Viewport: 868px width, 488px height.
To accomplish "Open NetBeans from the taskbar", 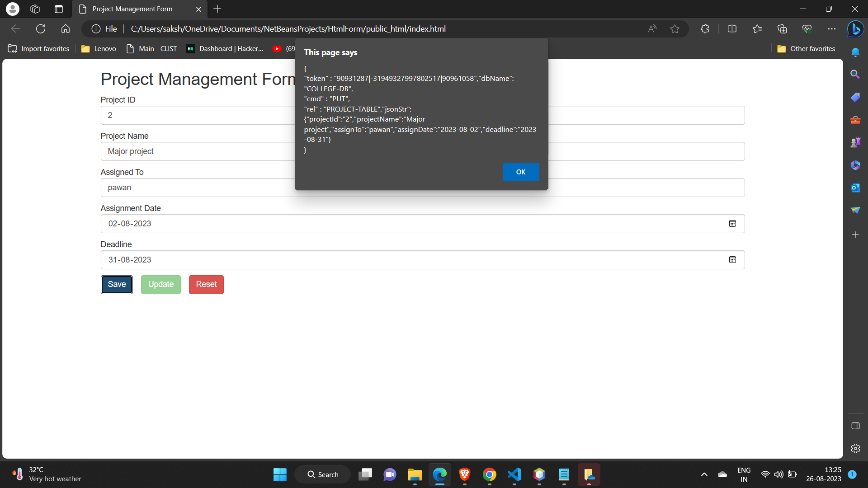I will (x=539, y=474).
